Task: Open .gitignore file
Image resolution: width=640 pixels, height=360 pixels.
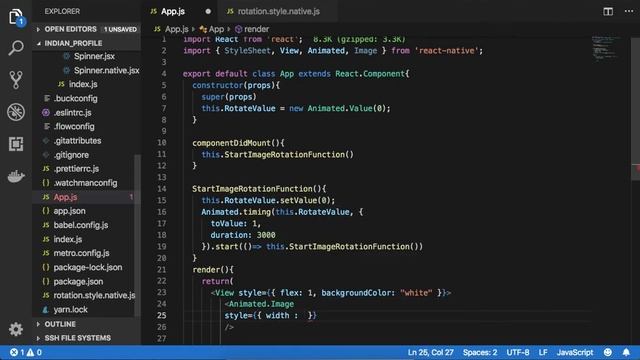Action: pos(71,155)
